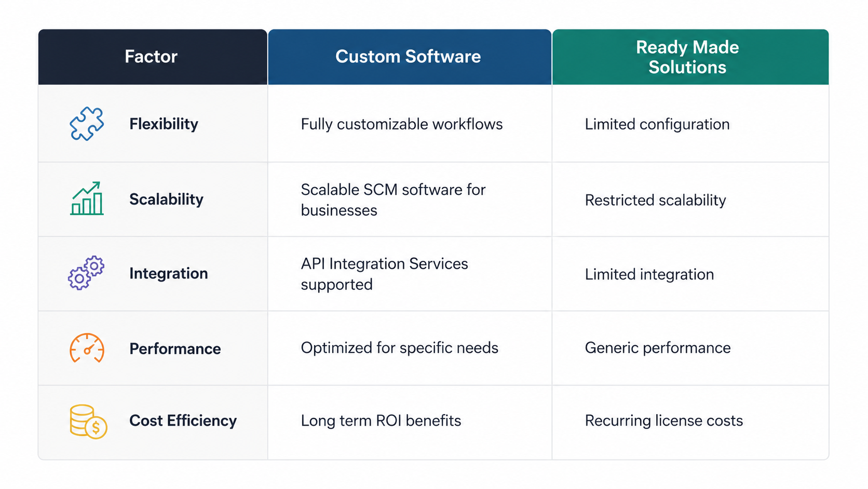Click the API Integration Services supported text
This screenshot has width=868, height=489.
click(384, 274)
